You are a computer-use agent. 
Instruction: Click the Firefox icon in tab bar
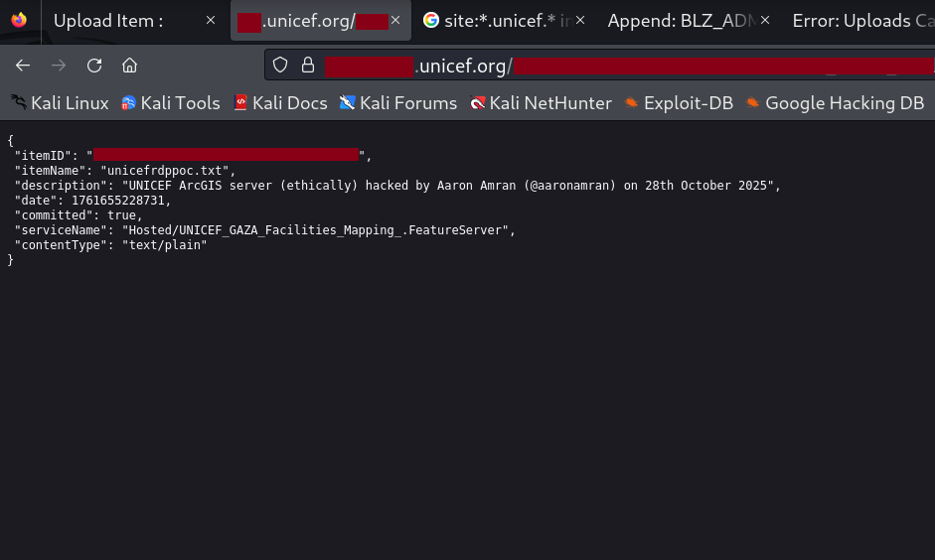tap(19, 20)
